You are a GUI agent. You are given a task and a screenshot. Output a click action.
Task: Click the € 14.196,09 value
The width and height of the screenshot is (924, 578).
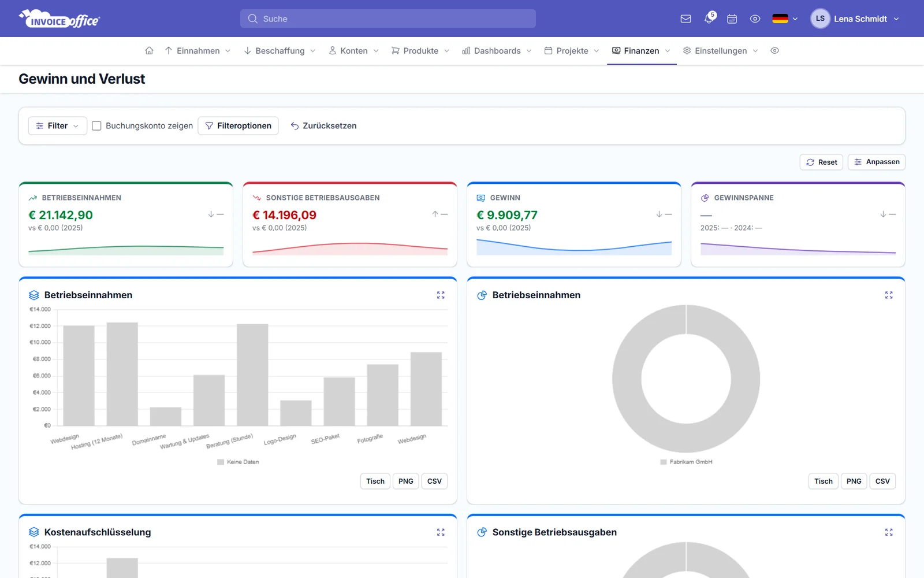285,215
